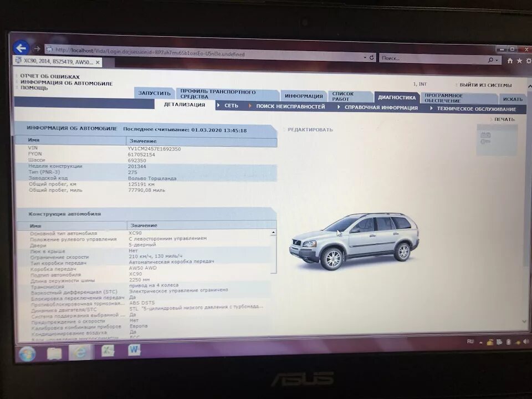Click the browser Forward arrow
This screenshot has width=532, height=399.
tap(37, 49)
